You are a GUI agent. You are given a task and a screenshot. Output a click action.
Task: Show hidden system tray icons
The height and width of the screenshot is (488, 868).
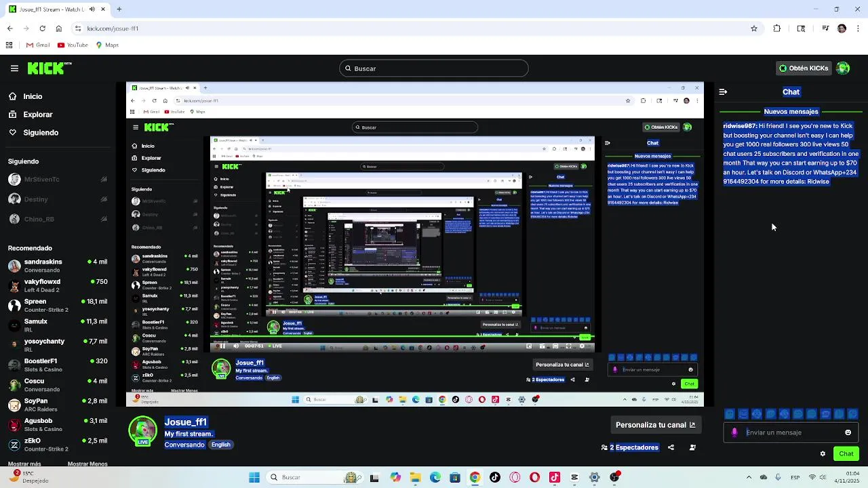pyautogui.click(x=749, y=477)
